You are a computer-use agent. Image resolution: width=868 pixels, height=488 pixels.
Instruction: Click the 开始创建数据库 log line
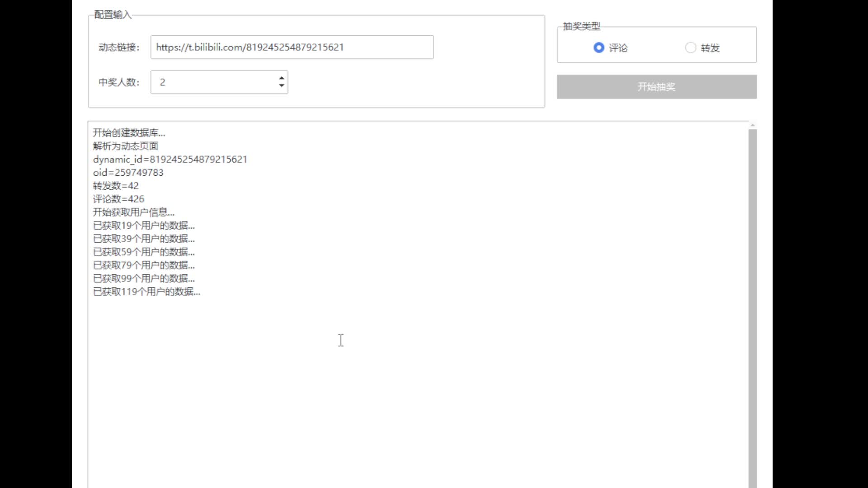129,133
